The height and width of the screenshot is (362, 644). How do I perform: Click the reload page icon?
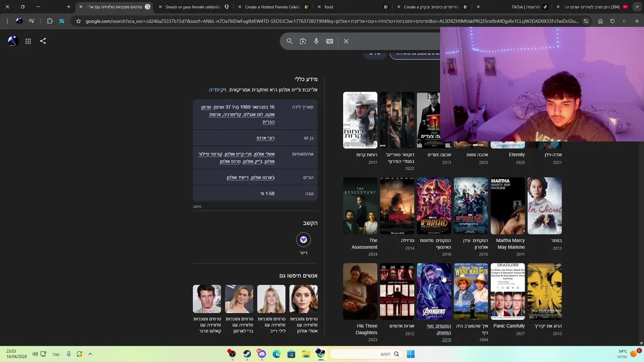[x=612, y=21]
